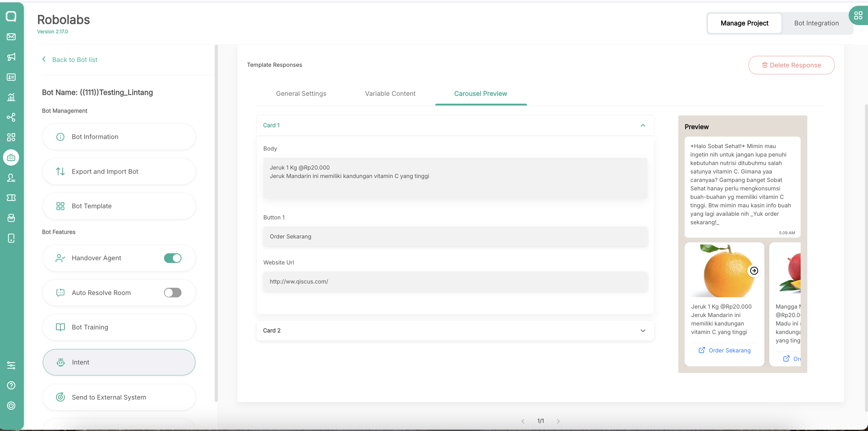
Task: Switch to the General Settings tab
Action: click(x=301, y=94)
